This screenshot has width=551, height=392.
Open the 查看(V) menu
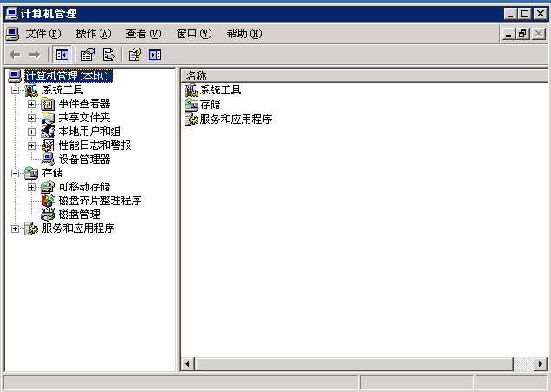pos(144,34)
